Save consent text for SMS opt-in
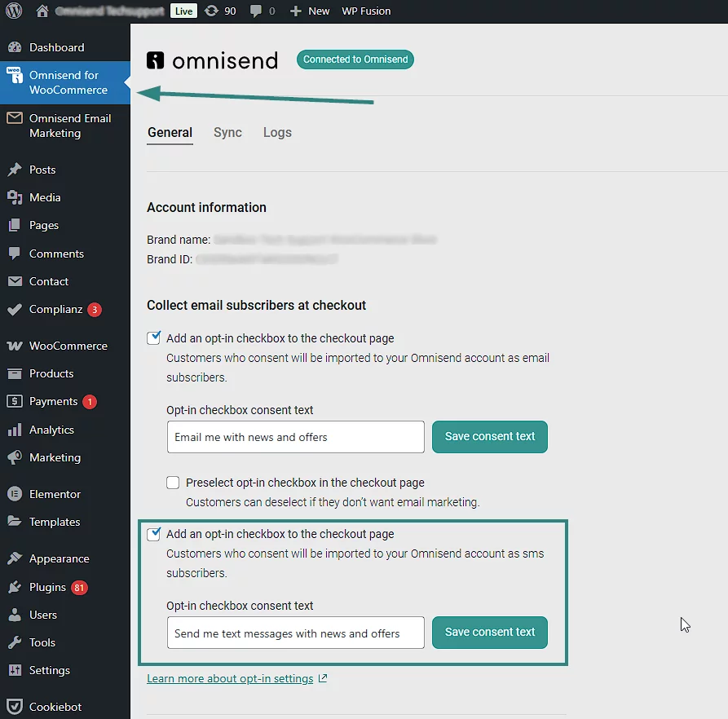 (490, 633)
